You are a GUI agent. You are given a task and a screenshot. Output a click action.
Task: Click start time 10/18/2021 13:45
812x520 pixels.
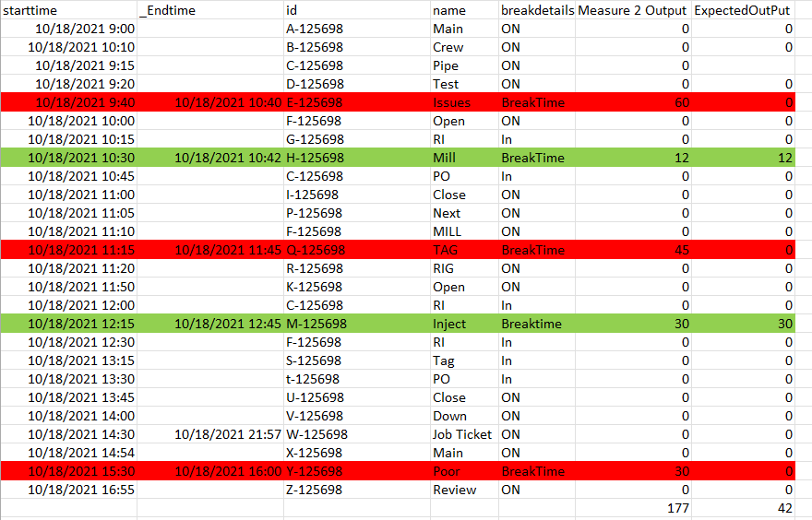tap(69, 397)
